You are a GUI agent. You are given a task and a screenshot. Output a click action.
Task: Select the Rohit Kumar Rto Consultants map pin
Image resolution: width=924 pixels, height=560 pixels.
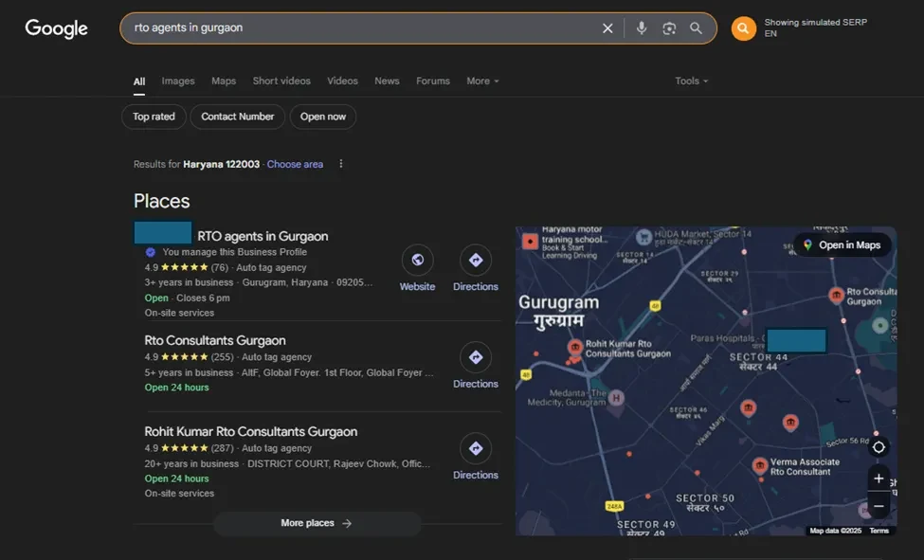(x=575, y=347)
